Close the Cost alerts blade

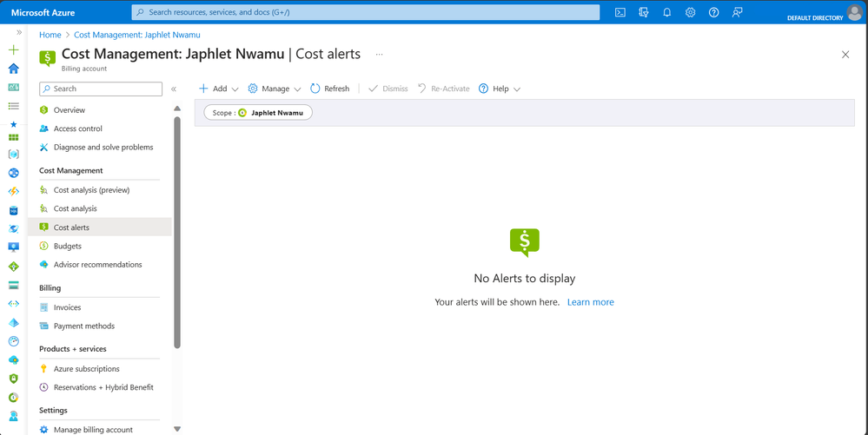(x=845, y=54)
